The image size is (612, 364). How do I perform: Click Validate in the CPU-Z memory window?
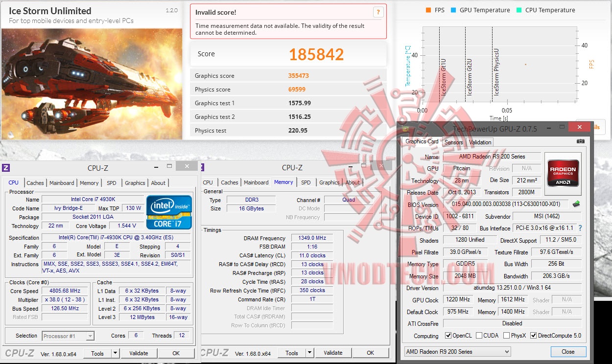[333, 353]
